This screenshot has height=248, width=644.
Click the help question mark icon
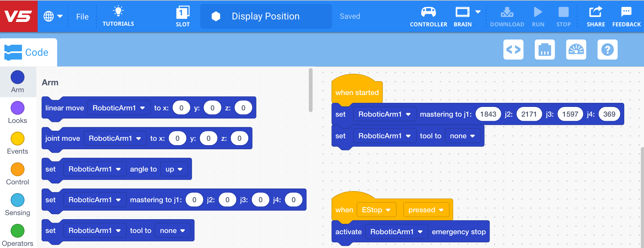coord(607,50)
